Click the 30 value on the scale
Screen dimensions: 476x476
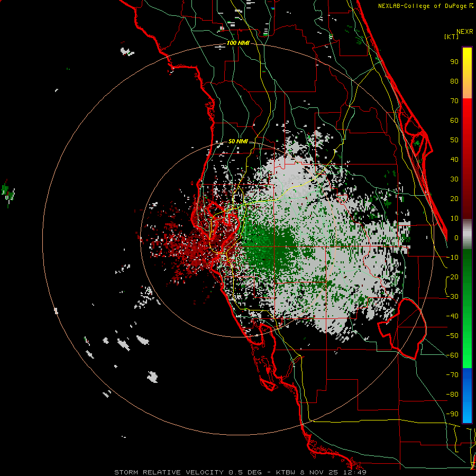click(454, 179)
